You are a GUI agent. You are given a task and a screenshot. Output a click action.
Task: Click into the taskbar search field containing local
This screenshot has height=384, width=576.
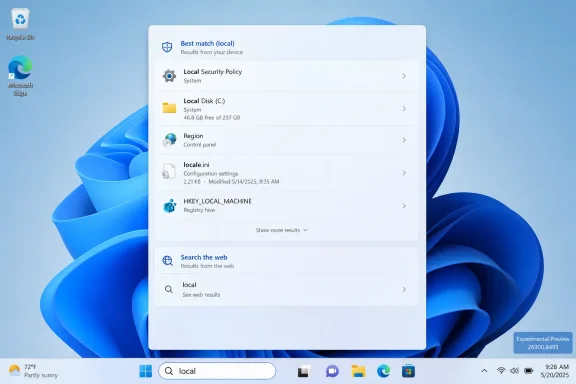coord(217,371)
